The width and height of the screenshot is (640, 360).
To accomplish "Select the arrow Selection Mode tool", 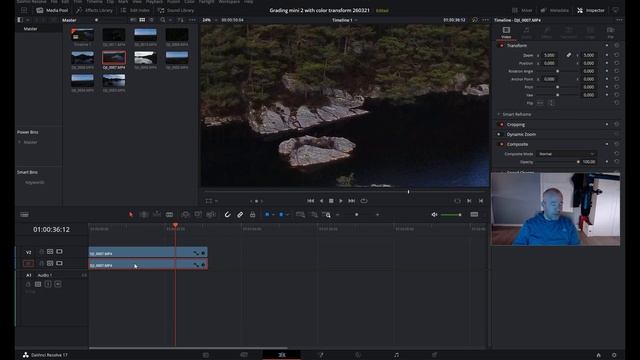I will (x=131, y=215).
